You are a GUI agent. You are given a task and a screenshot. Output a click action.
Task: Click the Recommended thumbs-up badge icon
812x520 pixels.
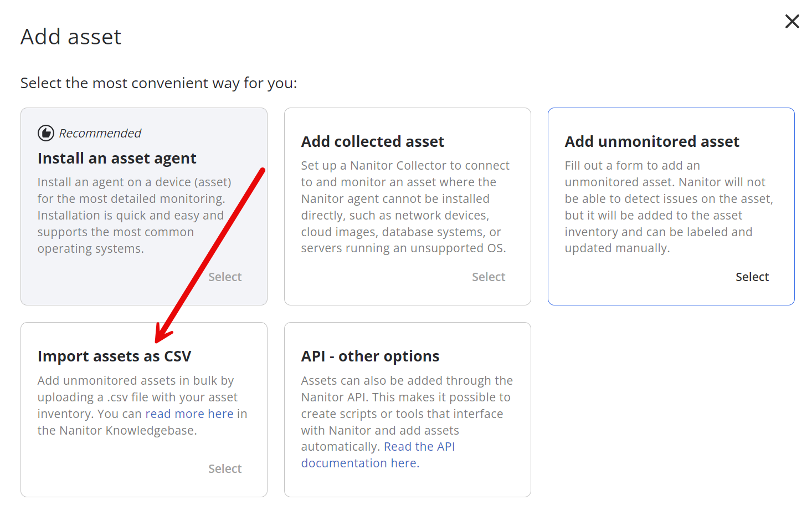46,133
